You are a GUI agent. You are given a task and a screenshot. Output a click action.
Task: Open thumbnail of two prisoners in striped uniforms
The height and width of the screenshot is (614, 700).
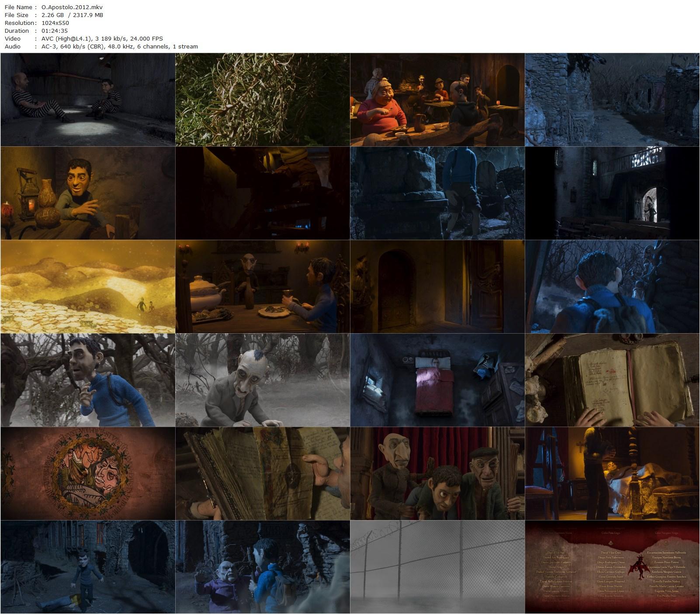[87, 100]
